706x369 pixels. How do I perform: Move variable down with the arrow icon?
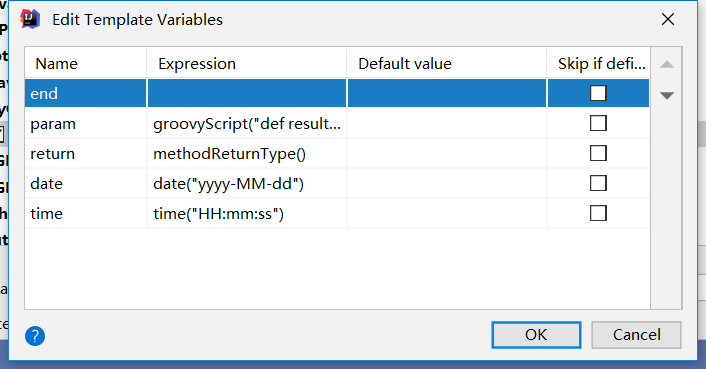pyautogui.click(x=666, y=95)
